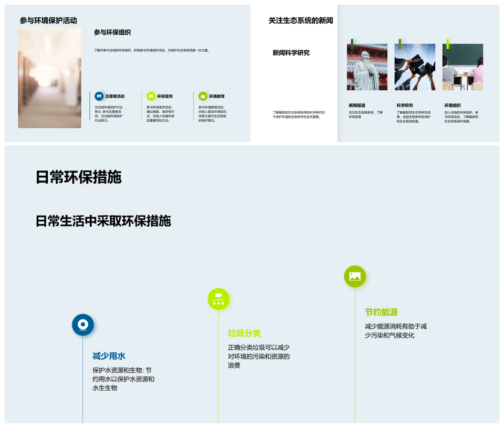Click the 环境组织 caption
The image size is (504, 428).
tap(453, 105)
